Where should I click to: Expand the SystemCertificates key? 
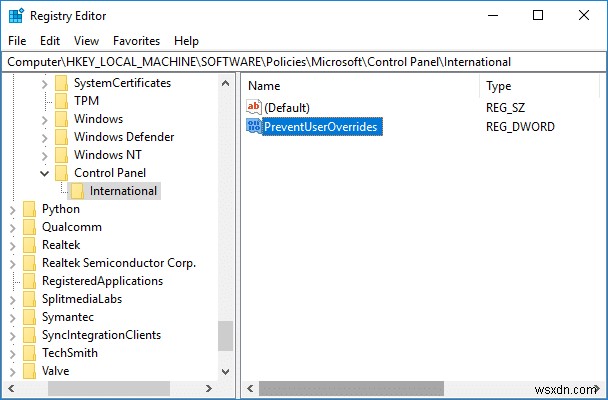pos(44,83)
